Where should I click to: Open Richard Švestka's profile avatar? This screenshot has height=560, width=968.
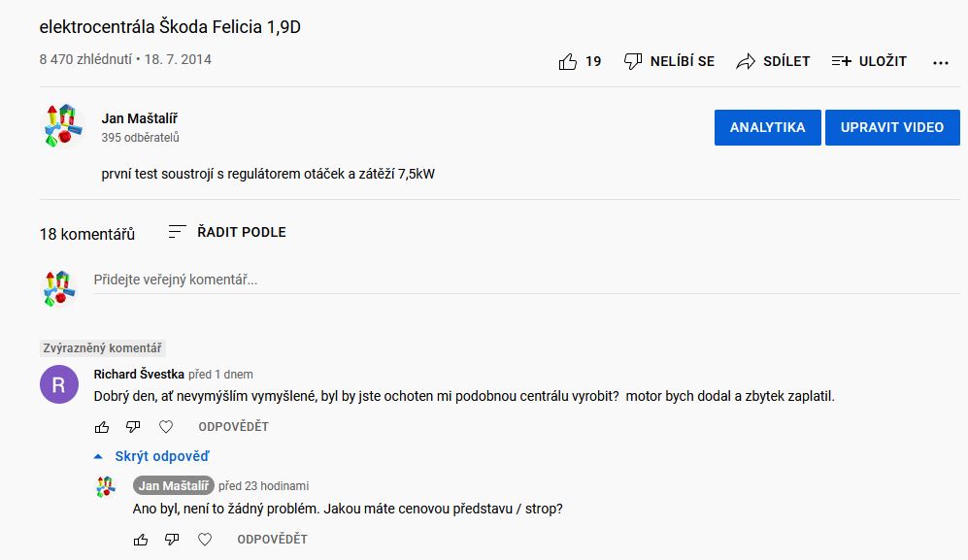click(58, 385)
